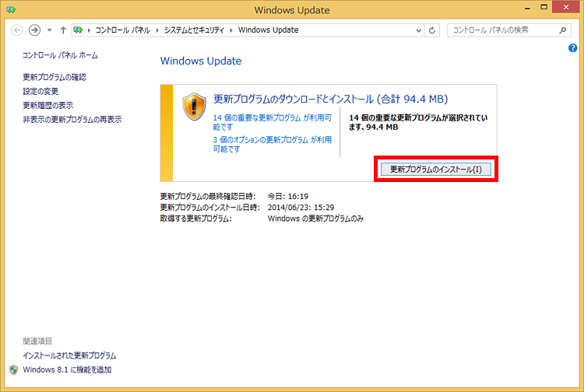
Task: Open help with the blue question mark
Action: (573, 48)
